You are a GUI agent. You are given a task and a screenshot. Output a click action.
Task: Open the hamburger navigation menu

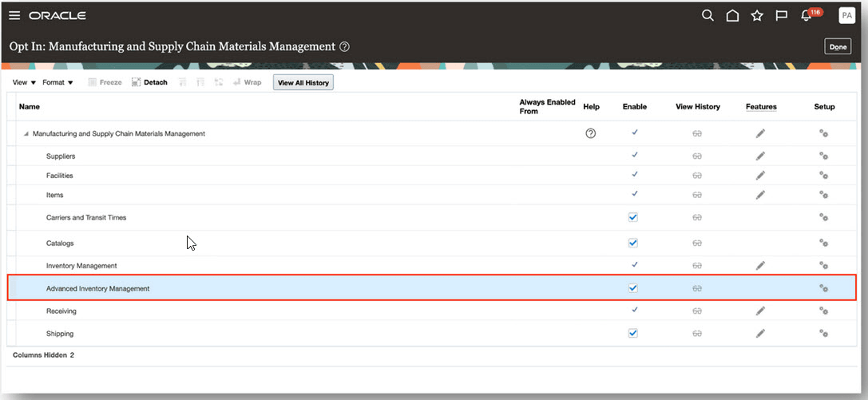[x=14, y=15]
